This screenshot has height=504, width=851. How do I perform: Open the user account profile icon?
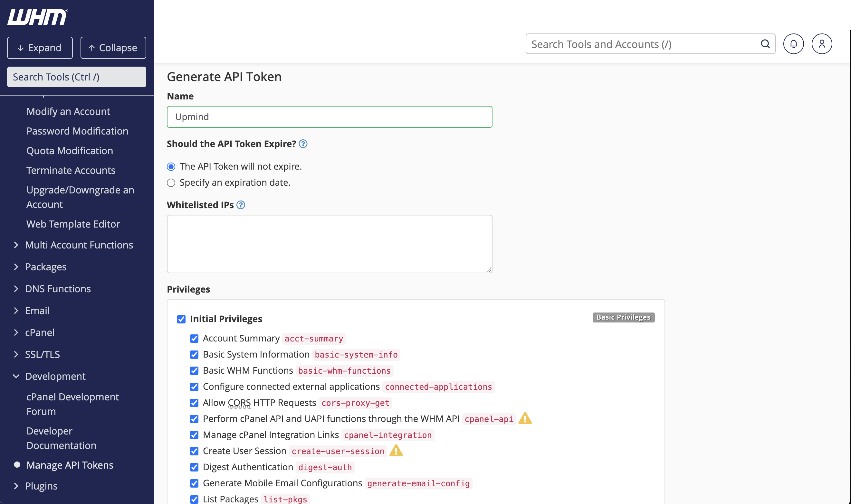[821, 44]
